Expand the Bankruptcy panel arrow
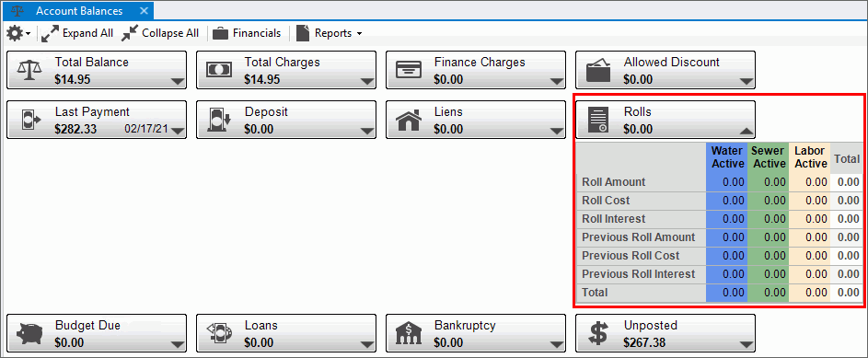This screenshot has width=868, height=358. [557, 345]
